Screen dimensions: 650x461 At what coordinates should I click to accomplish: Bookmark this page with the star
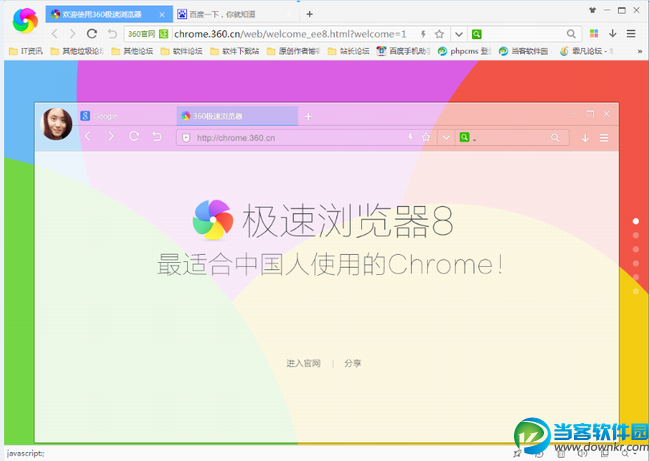tap(439, 34)
